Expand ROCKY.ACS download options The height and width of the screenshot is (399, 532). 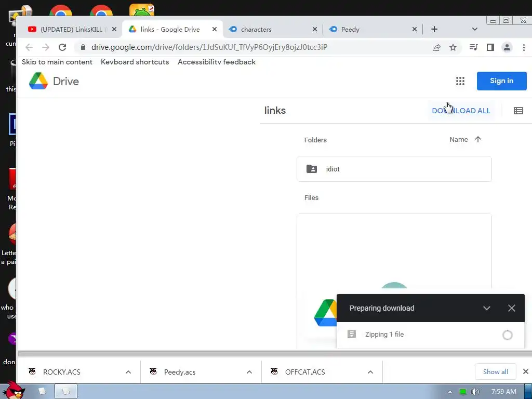click(128, 372)
